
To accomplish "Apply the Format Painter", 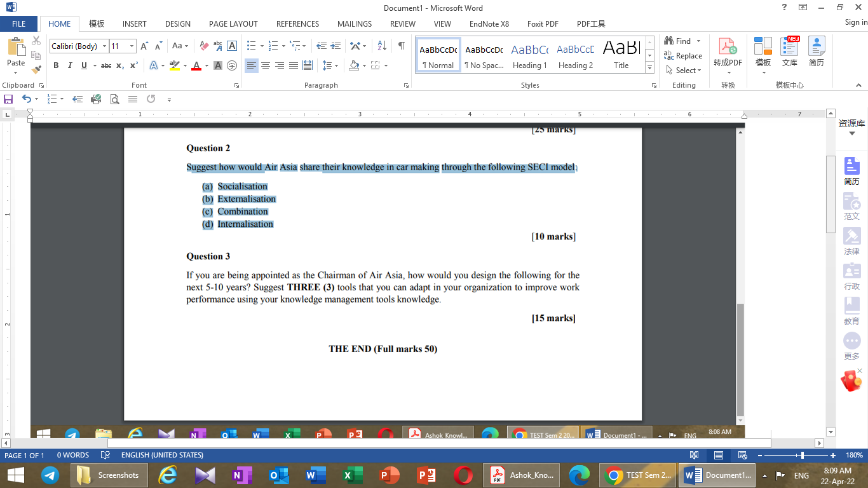I will [36, 70].
